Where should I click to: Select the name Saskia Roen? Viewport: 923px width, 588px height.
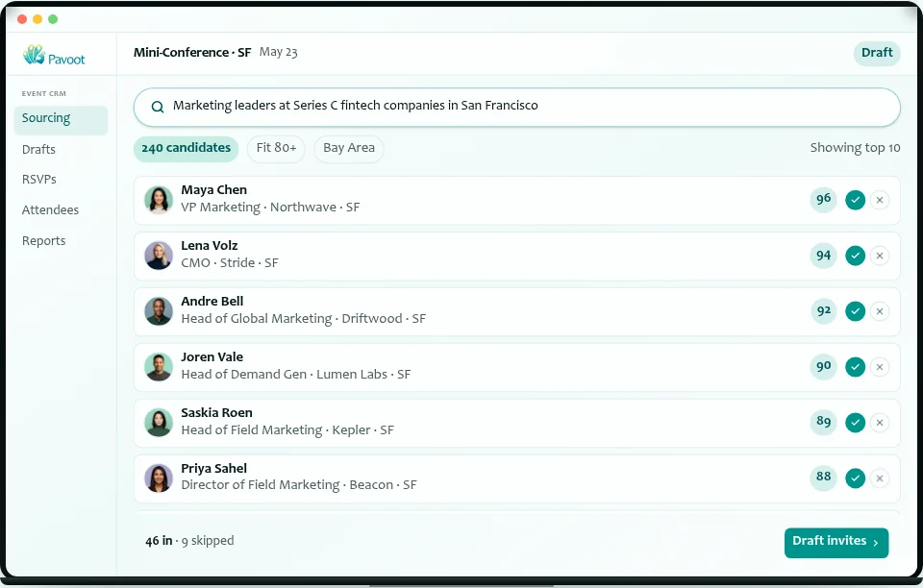point(216,413)
